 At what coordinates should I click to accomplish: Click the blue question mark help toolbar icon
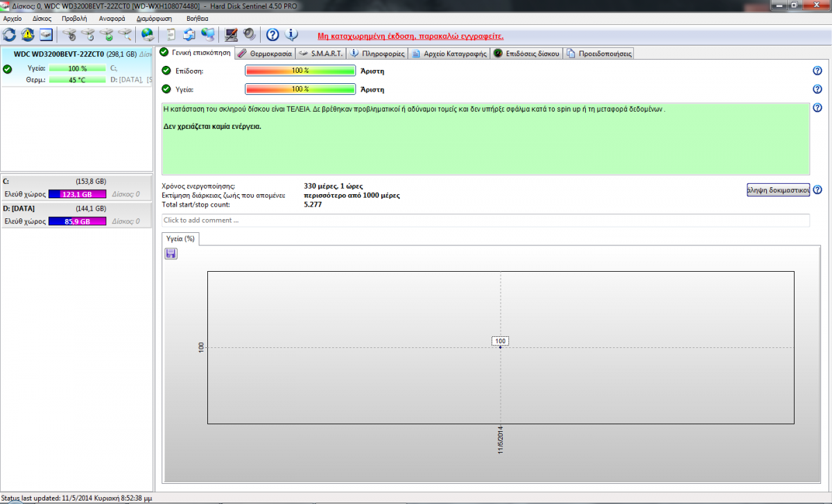pyautogui.click(x=272, y=34)
